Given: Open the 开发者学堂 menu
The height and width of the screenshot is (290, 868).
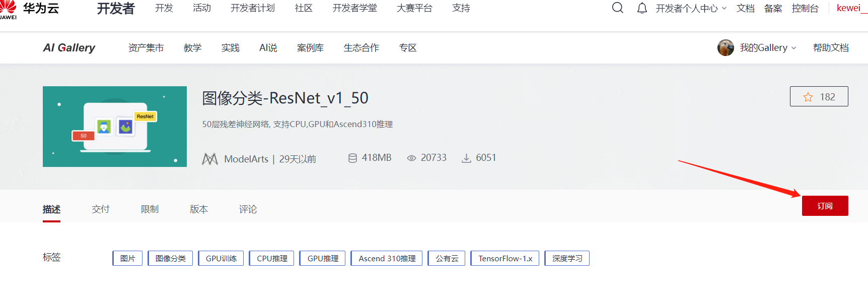Looking at the screenshot, I should coord(354,8).
